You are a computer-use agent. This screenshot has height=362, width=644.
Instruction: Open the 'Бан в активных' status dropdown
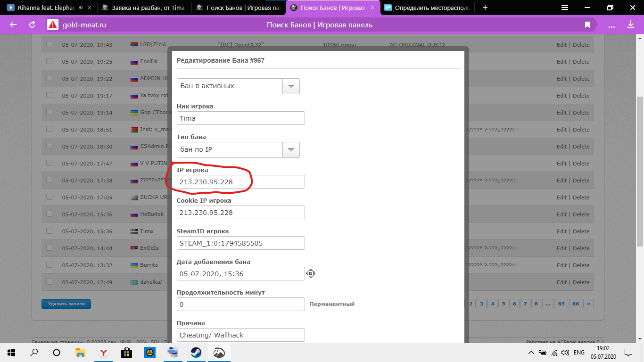click(238, 86)
